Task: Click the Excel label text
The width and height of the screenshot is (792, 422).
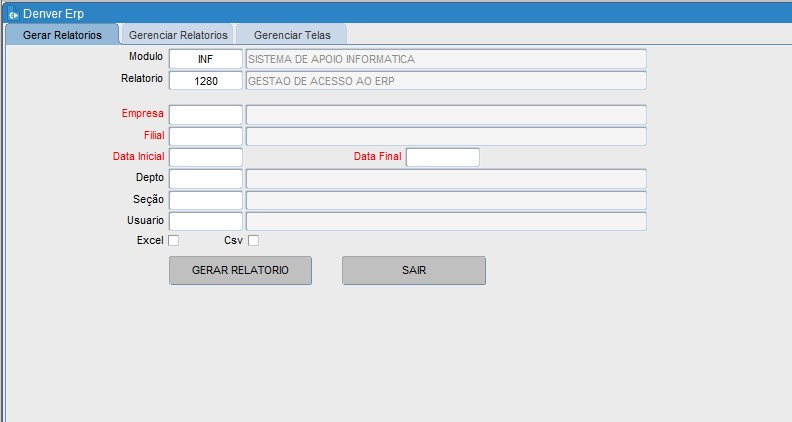Action: coord(150,241)
